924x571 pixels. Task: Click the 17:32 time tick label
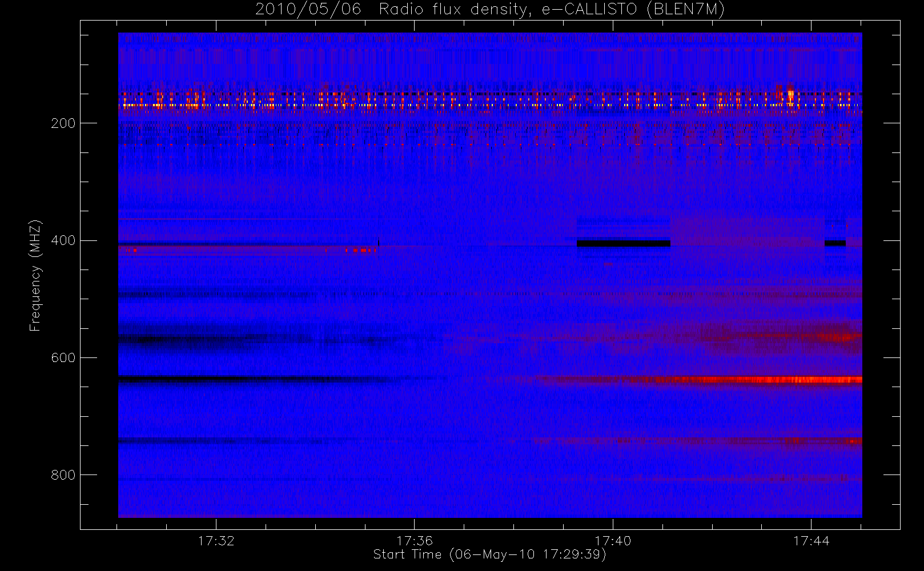click(x=216, y=541)
